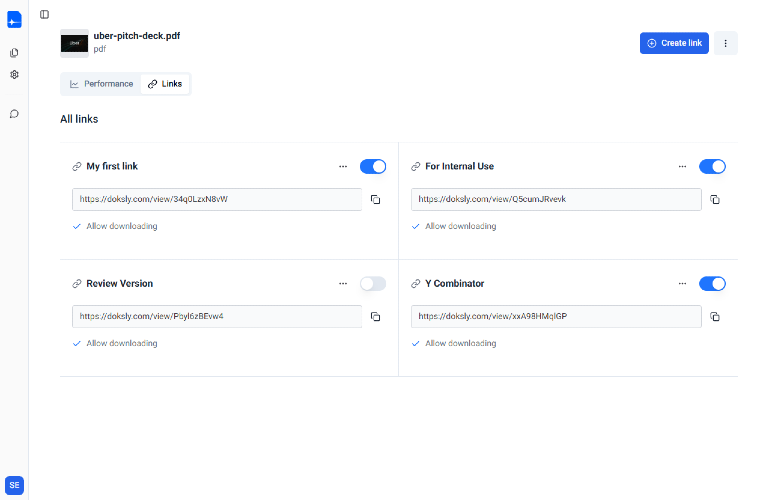This screenshot has height=500, width=769.
Task: Open the chat feedback icon in sidebar
Action: click(x=14, y=114)
